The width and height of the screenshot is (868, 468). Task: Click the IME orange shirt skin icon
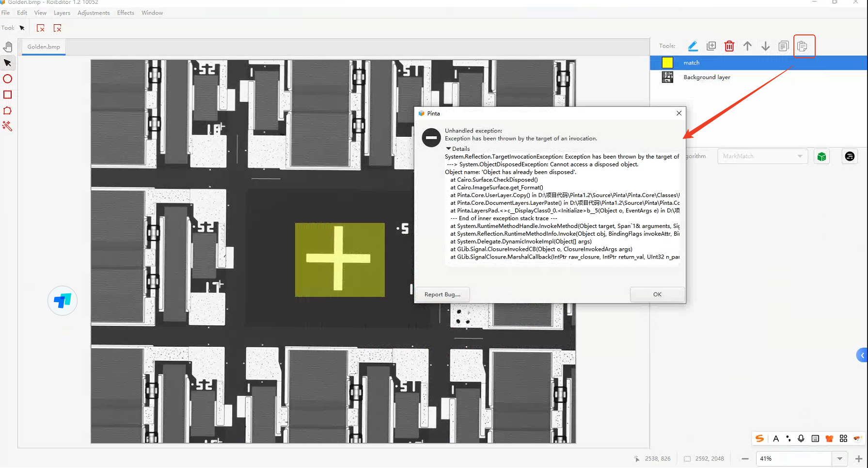pyautogui.click(x=829, y=438)
